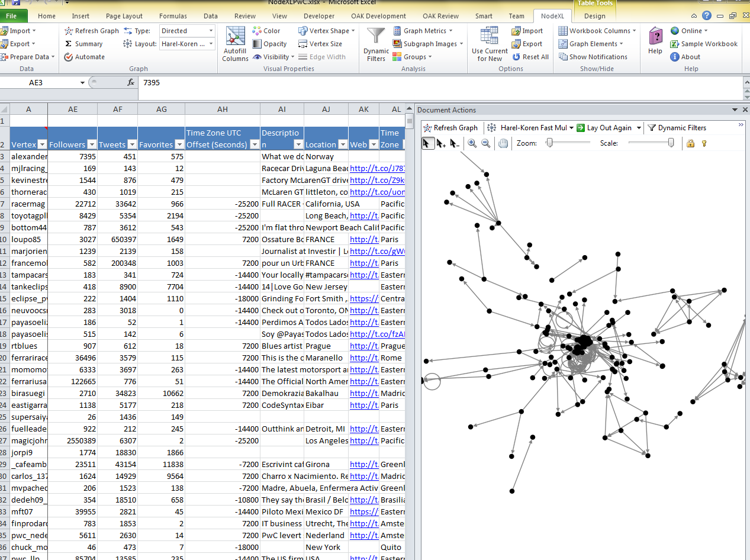The width and height of the screenshot is (750, 560).
Task: Click Autofill Columns in the ribbon
Action: pyautogui.click(x=235, y=44)
